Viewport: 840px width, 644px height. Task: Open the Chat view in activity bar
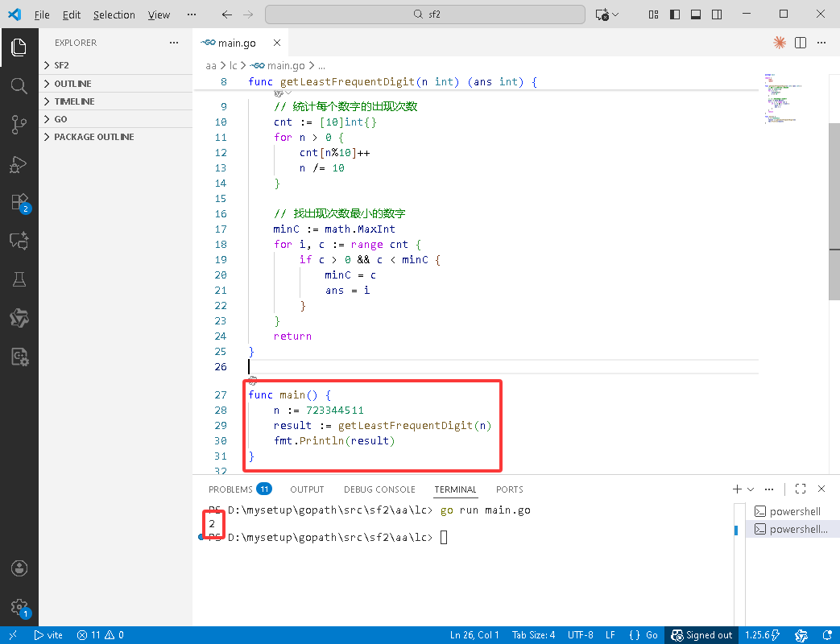[x=19, y=241]
